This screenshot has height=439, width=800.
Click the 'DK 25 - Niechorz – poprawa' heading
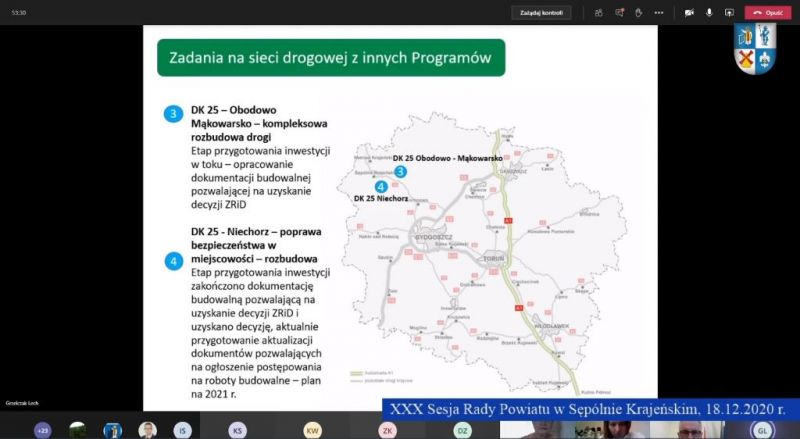tap(256, 232)
